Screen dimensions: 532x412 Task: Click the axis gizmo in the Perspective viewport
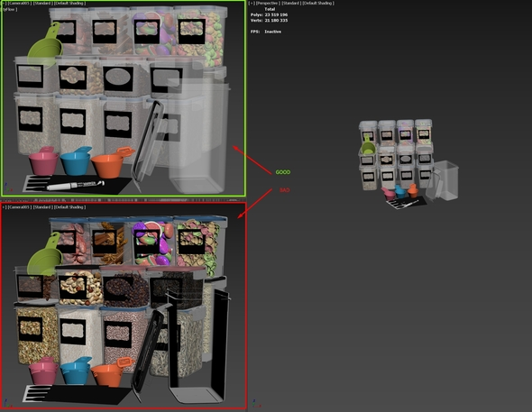click(x=256, y=404)
